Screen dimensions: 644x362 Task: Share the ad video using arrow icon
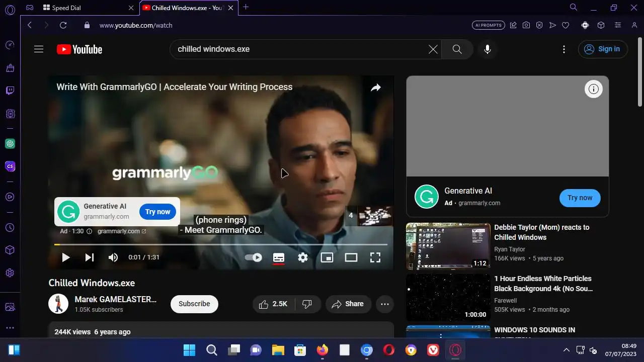pos(376,88)
